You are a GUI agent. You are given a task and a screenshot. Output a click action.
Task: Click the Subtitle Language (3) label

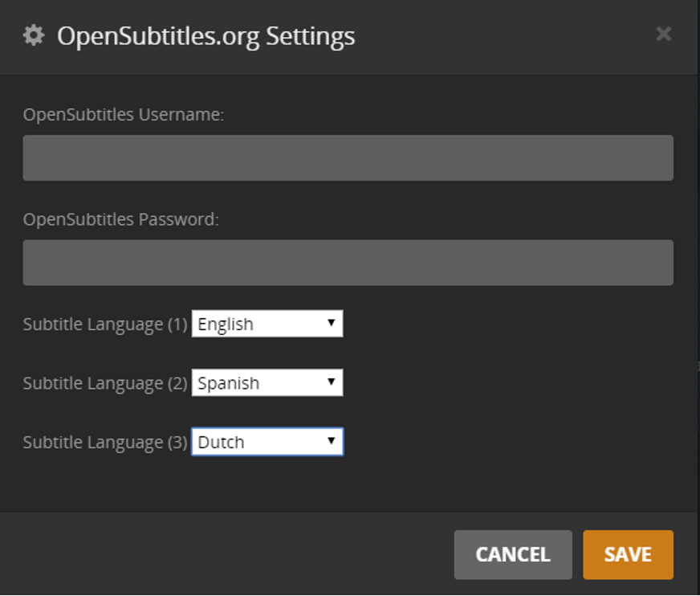pos(104,443)
